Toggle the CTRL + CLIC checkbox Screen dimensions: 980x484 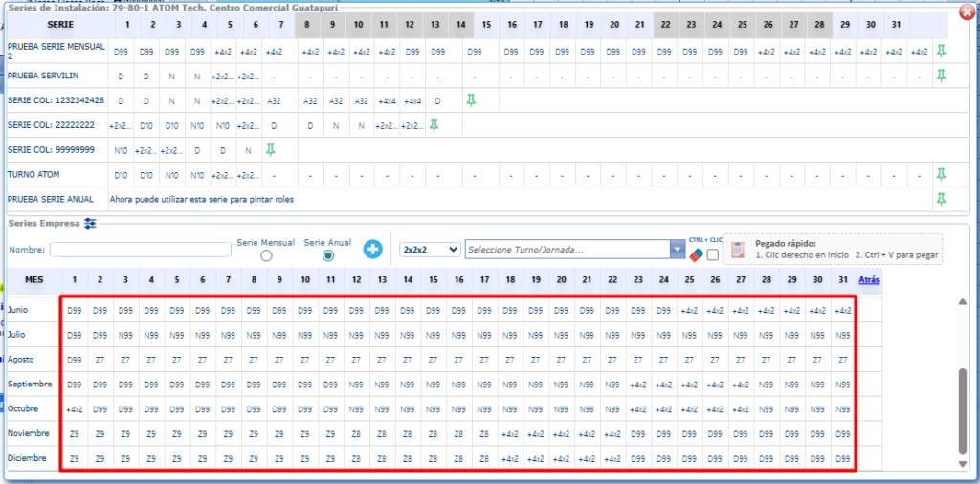tap(712, 254)
